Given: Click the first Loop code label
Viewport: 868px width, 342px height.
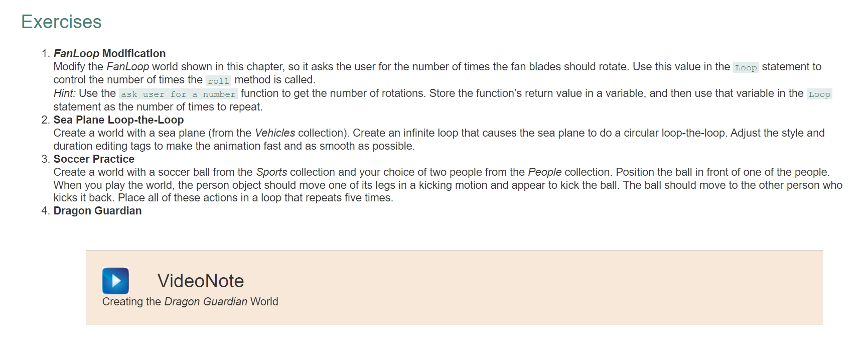Looking at the screenshot, I should pos(746,67).
